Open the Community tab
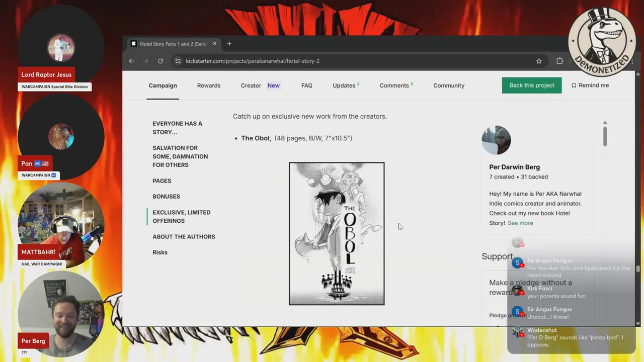 pos(449,85)
